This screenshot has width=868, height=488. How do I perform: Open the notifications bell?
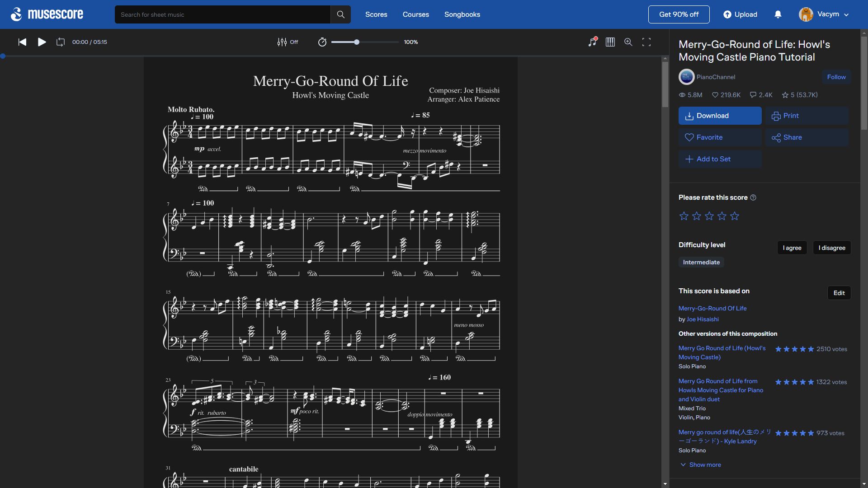pos(778,14)
